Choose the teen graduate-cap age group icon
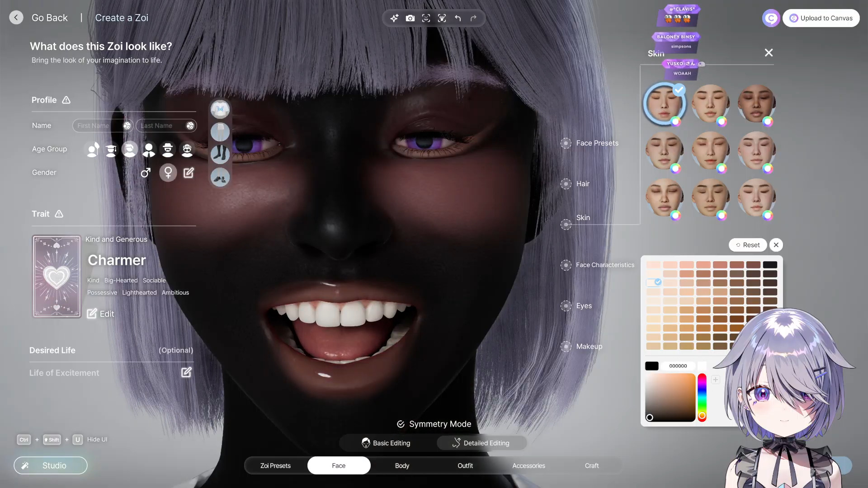The width and height of the screenshot is (868, 488). coord(111,149)
